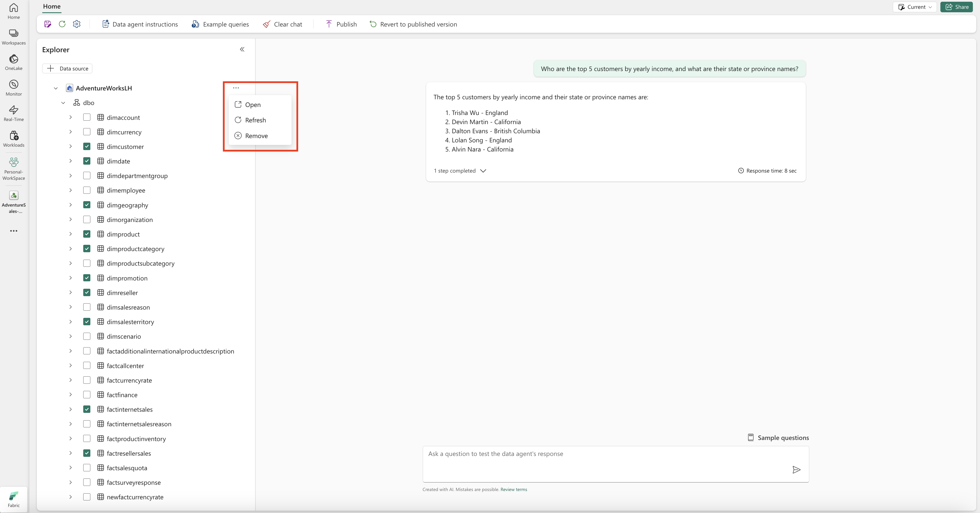
Task: Check the dimemployee table checkbox
Action: [x=87, y=190]
